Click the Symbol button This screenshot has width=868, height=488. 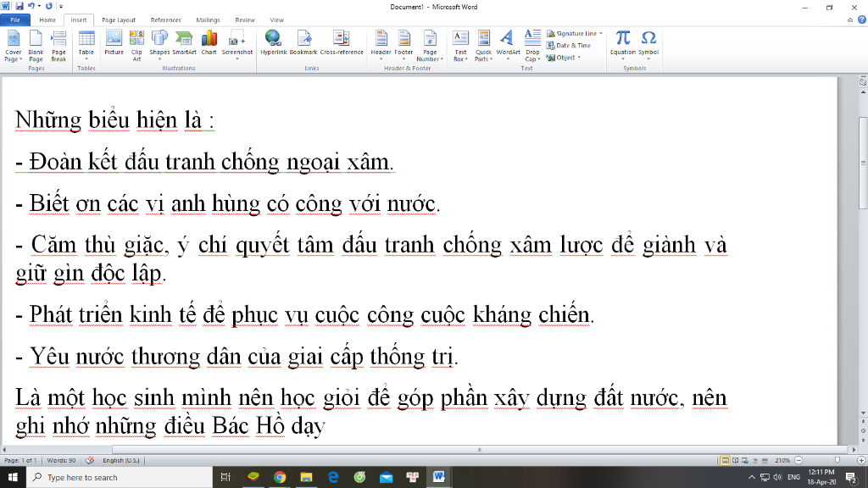point(648,44)
